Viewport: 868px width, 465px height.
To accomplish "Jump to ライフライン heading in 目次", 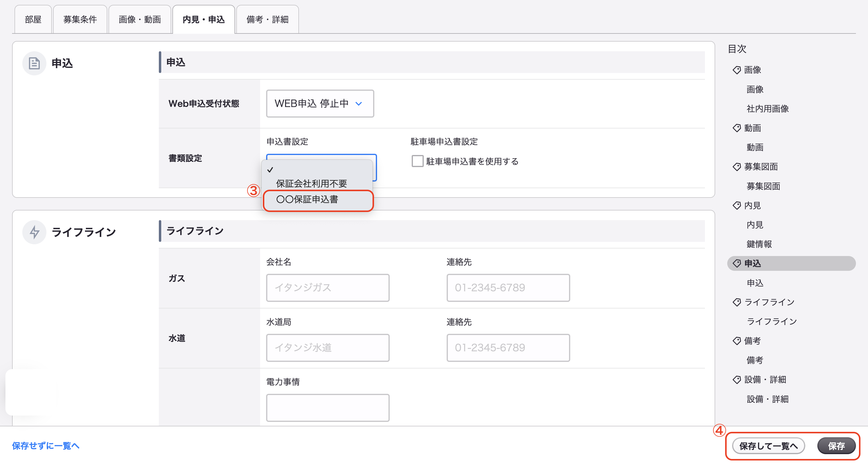I will pos(769,302).
